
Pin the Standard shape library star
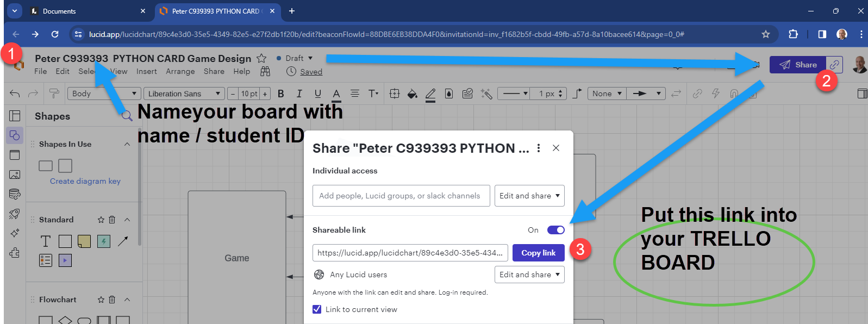(101, 220)
